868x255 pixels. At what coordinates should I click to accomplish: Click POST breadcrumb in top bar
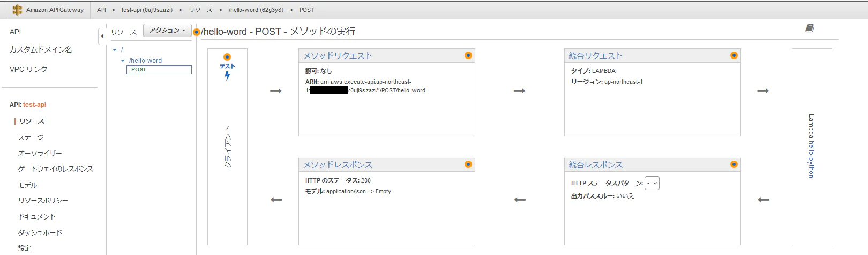[306, 10]
